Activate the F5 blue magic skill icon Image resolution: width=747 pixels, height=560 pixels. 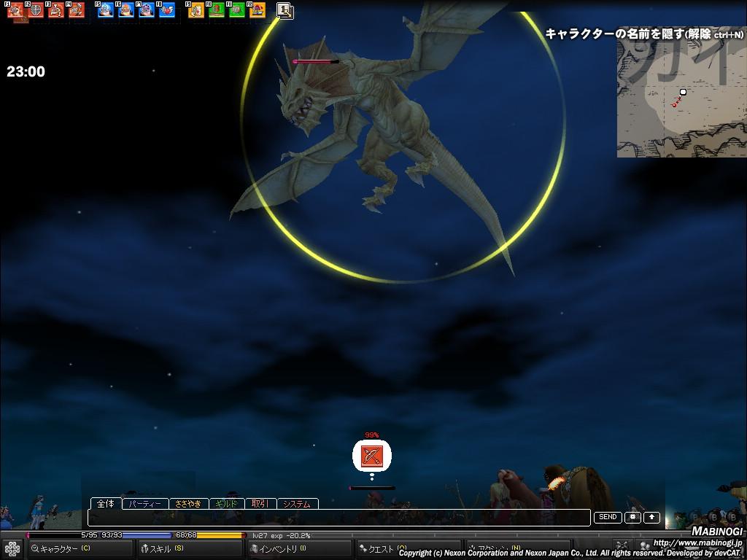pos(106,10)
